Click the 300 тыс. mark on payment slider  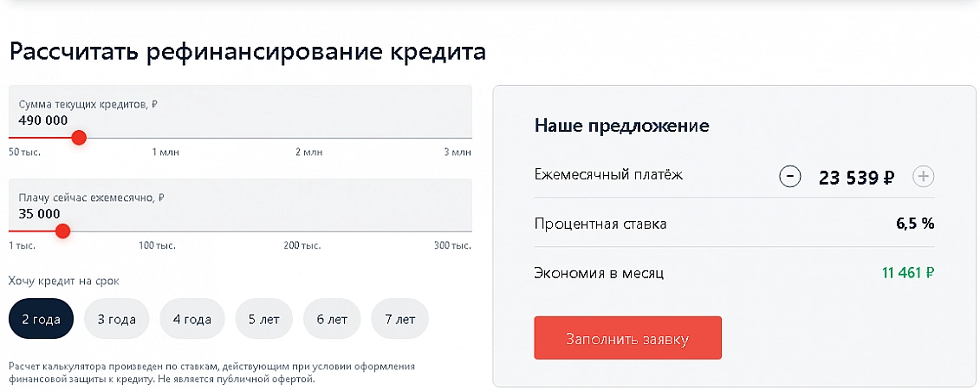[452, 246]
